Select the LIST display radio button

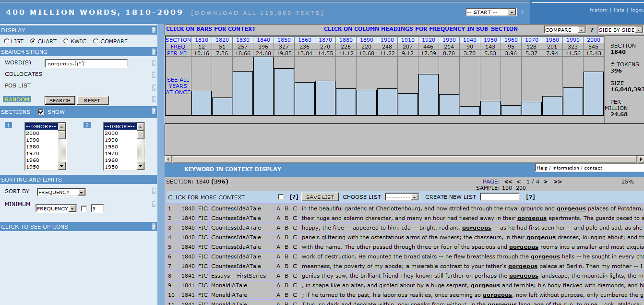(6, 41)
